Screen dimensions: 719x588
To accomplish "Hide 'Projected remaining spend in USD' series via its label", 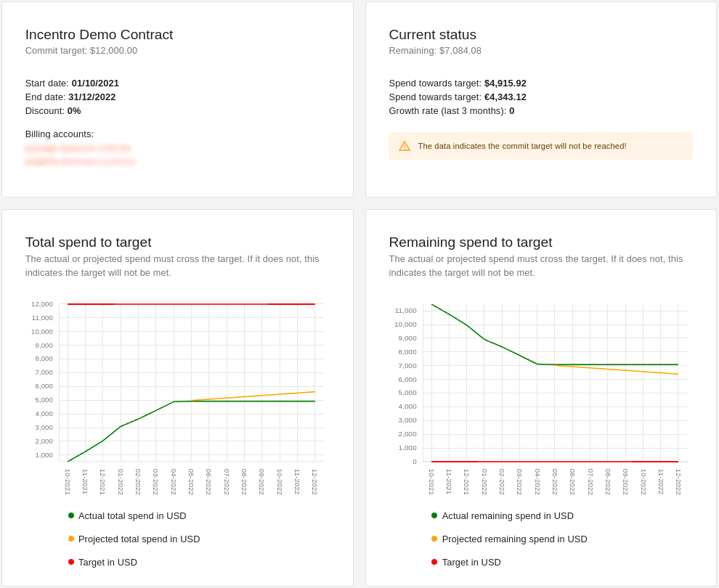I will (514, 539).
